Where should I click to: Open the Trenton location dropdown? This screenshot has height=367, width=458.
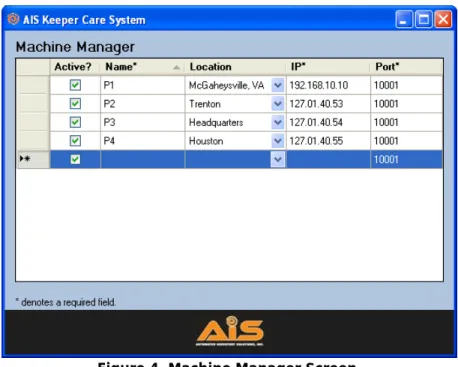pos(278,104)
